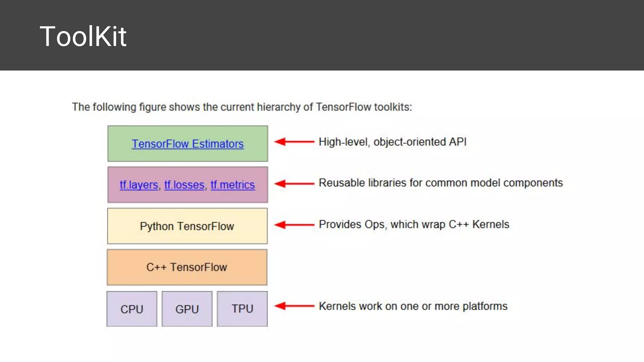Screen dimensions: 644x362
Task: Click red arrow pointing to Estimators box
Action: [294, 142]
